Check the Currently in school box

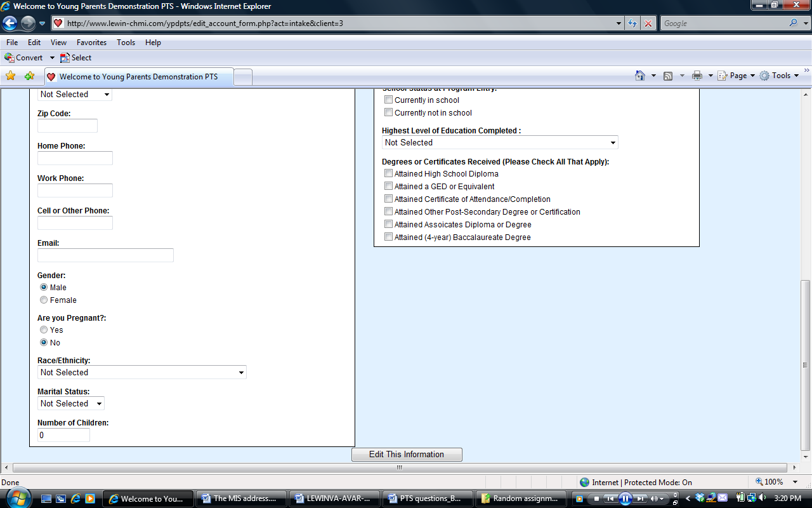click(389, 100)
